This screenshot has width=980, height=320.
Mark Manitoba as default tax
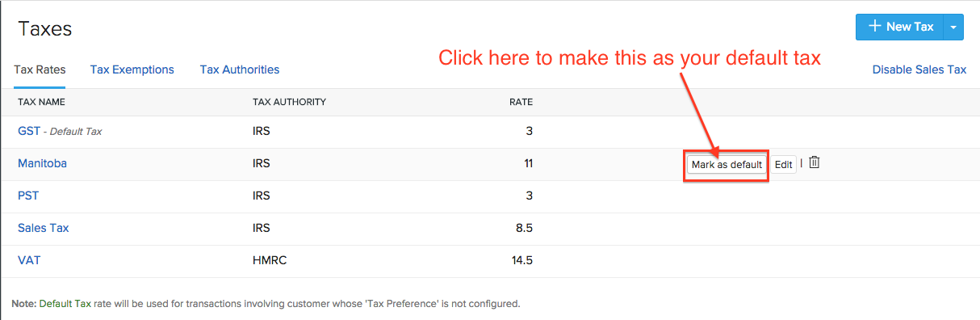[x=727, y=164]
